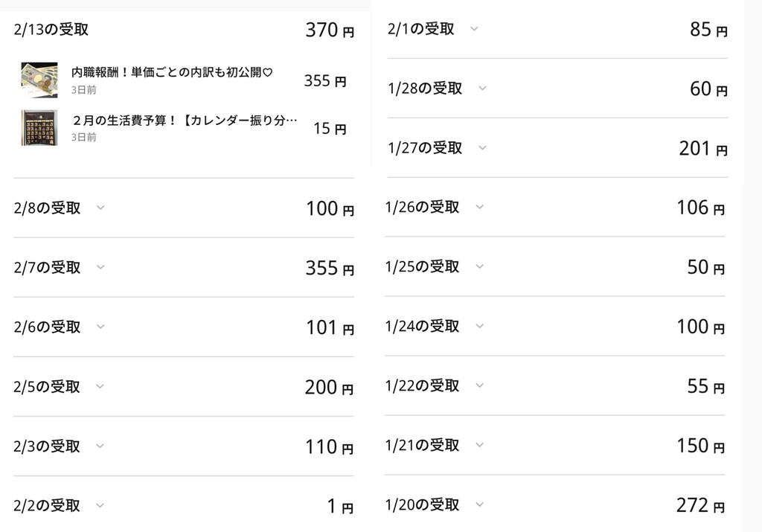Expand the 2/1 receipt chevron
Viewport: 762px width, 532px height.
tap(474, 28)
